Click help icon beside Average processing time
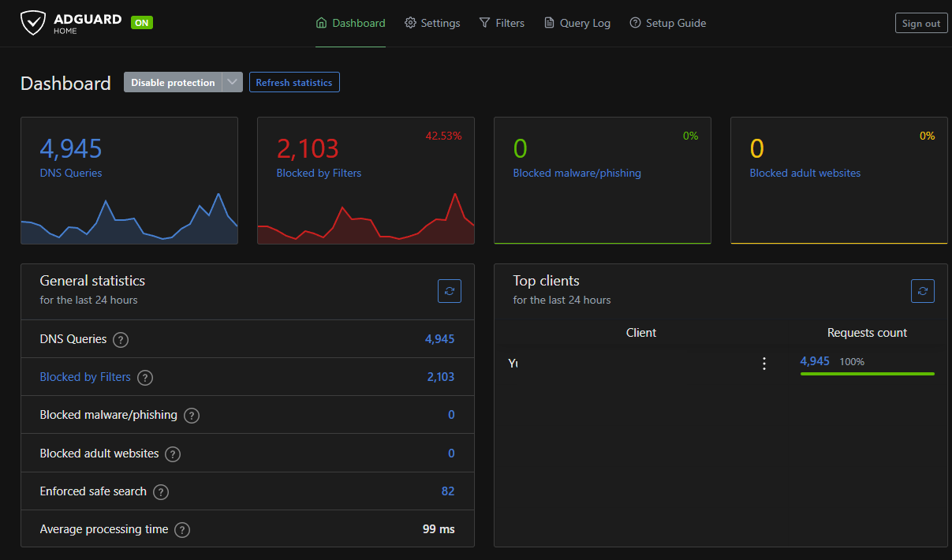This screenshot has width=952, height=560. click(x=182, y=530)
